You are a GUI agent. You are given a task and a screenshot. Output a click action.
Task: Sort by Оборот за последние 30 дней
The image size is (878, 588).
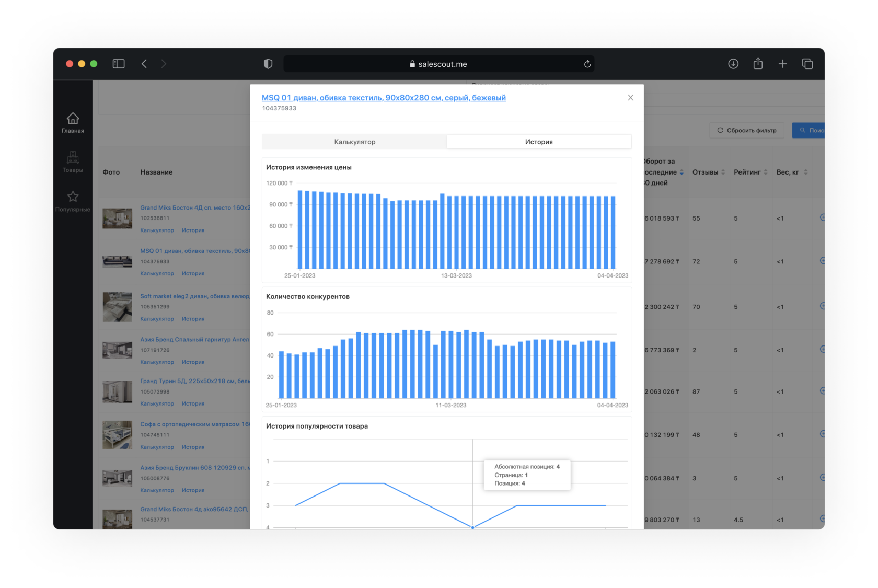pos(681,172)
